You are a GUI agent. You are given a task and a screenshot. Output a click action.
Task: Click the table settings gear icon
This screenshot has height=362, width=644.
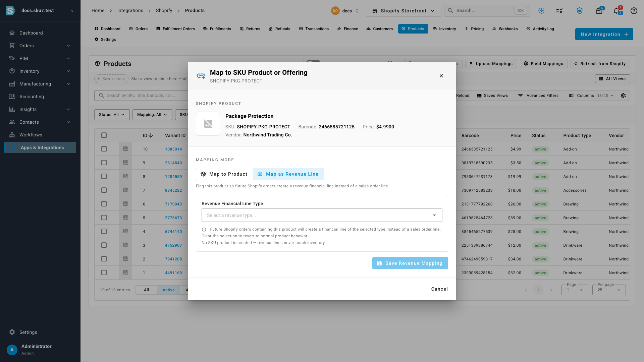623,96
